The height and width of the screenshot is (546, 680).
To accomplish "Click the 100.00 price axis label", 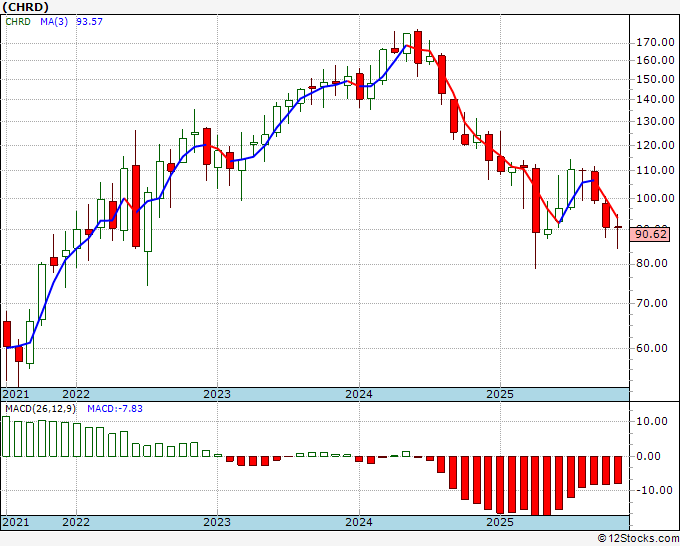I will [x=655, y=199].
